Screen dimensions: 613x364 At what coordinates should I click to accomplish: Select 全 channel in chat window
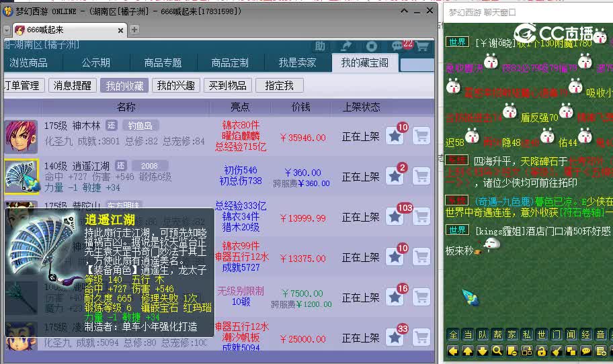[x=453, y=334]
